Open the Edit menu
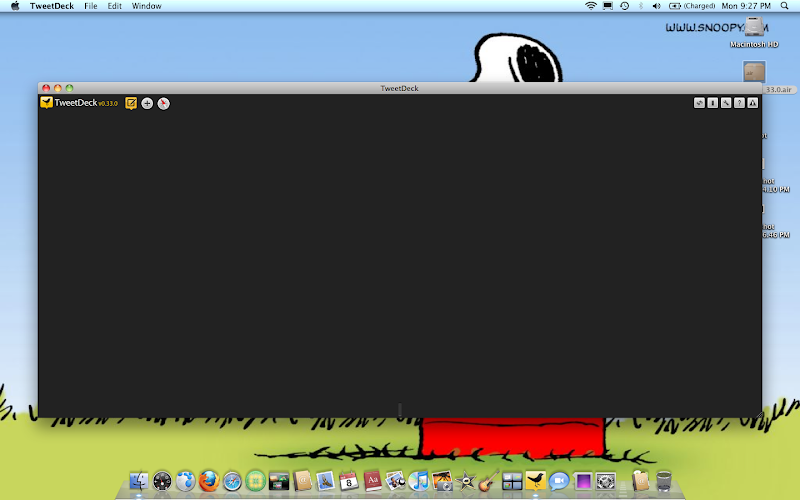This screenshot has width=800, height=500. [114, 6]
